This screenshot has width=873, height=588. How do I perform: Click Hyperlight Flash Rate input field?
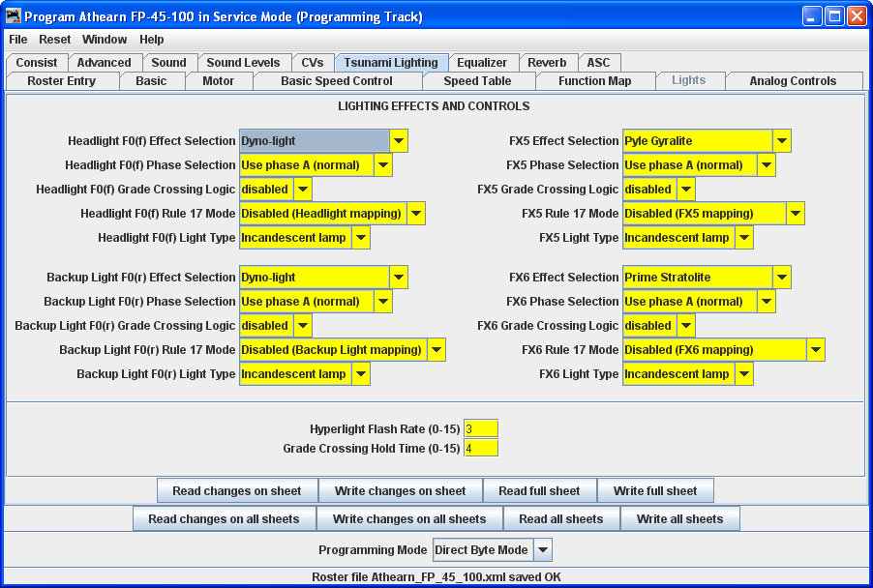[481, 428]
